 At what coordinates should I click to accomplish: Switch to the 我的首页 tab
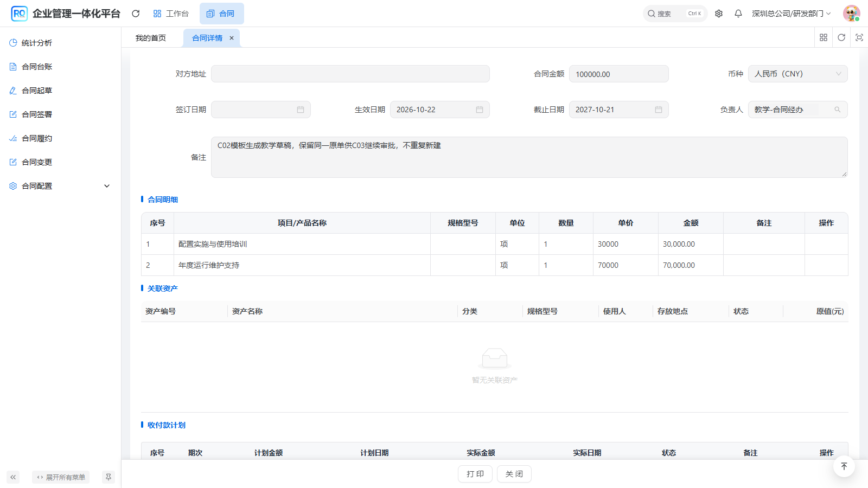[151, 38]
